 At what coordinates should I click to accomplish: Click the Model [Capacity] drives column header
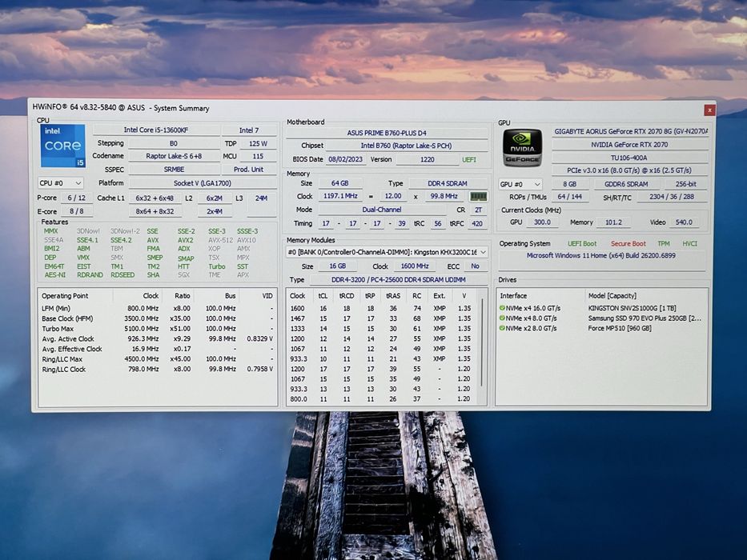[x=646, y=296]
